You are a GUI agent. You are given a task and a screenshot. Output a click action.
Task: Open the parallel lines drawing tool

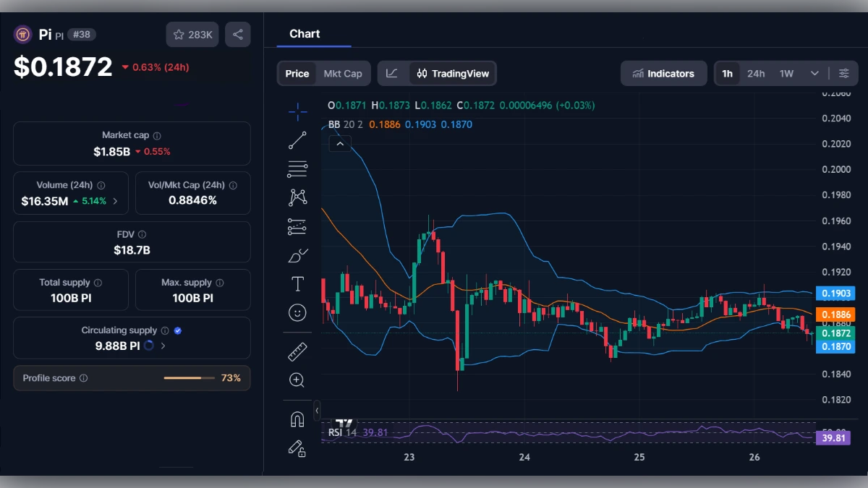click(x=297, y=168)
